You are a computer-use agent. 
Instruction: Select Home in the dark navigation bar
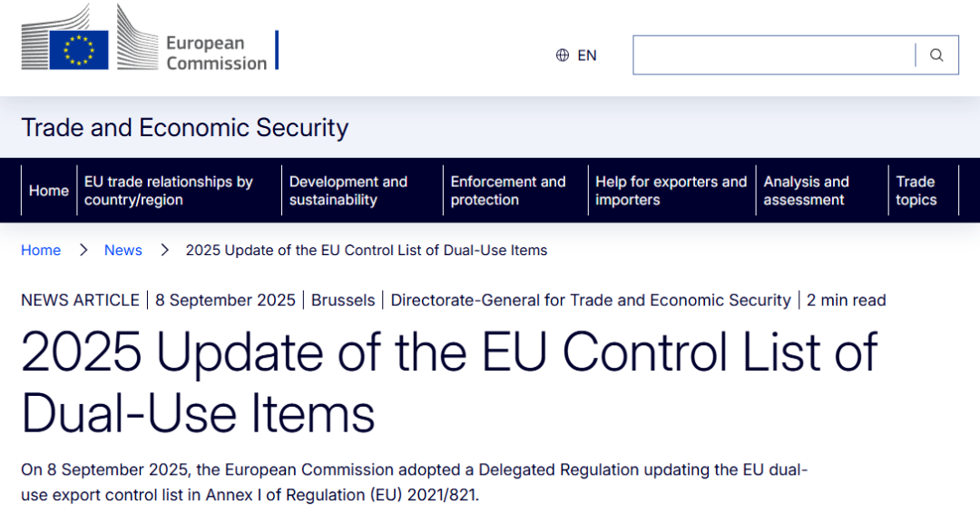(49, 191)
